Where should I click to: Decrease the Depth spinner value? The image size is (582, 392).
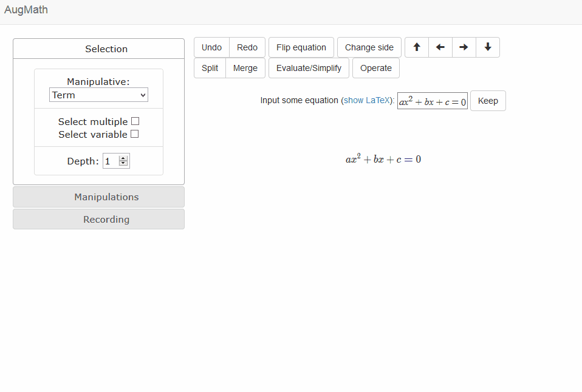(x=123, y=163)
